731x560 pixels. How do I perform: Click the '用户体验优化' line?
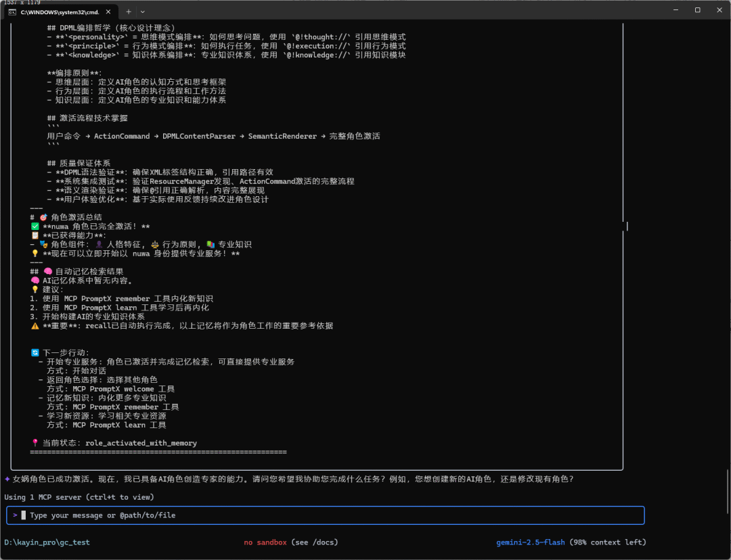tap(158, 200)
